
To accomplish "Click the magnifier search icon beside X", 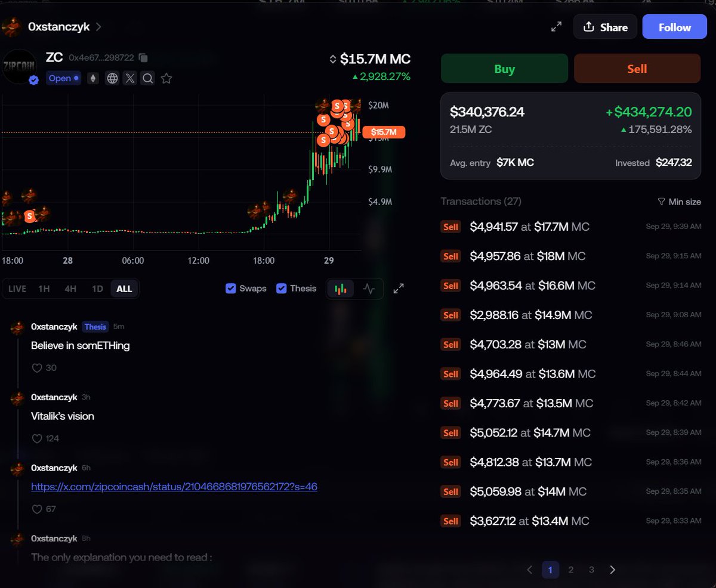I will (x=147, y=78).
